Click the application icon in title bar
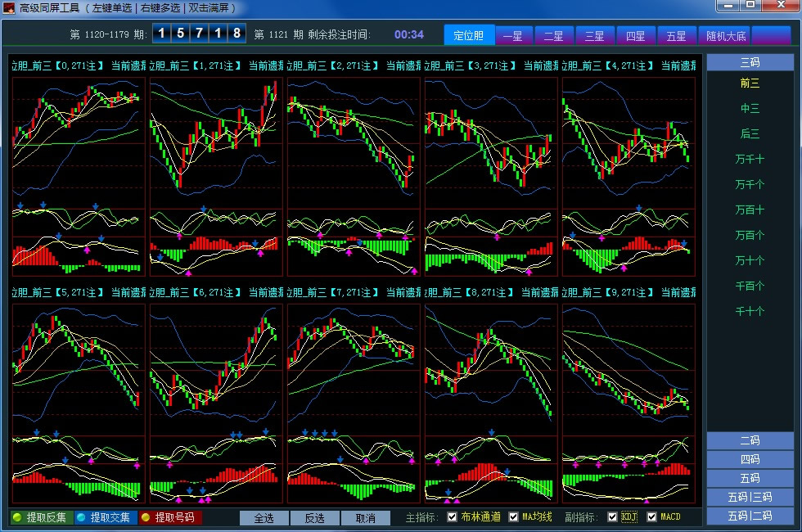The height and width of the screenshot is (532, 802). [x=10, y=7]
